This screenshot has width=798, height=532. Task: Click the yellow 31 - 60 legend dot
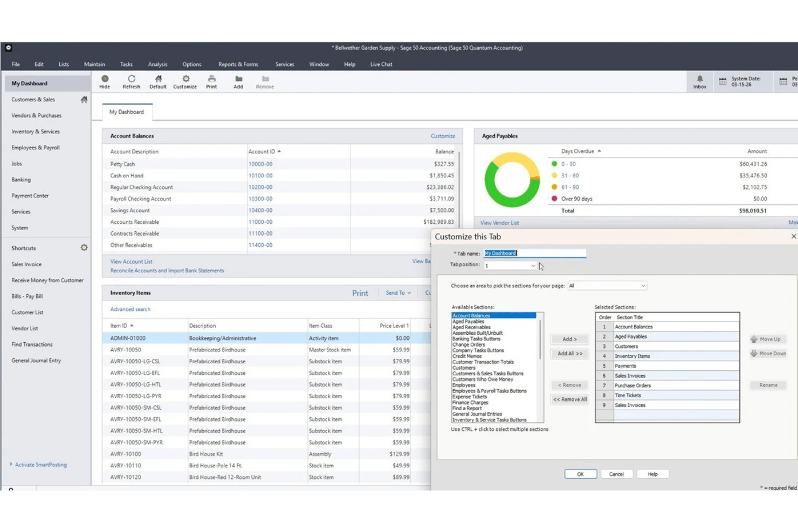point(554,176)
